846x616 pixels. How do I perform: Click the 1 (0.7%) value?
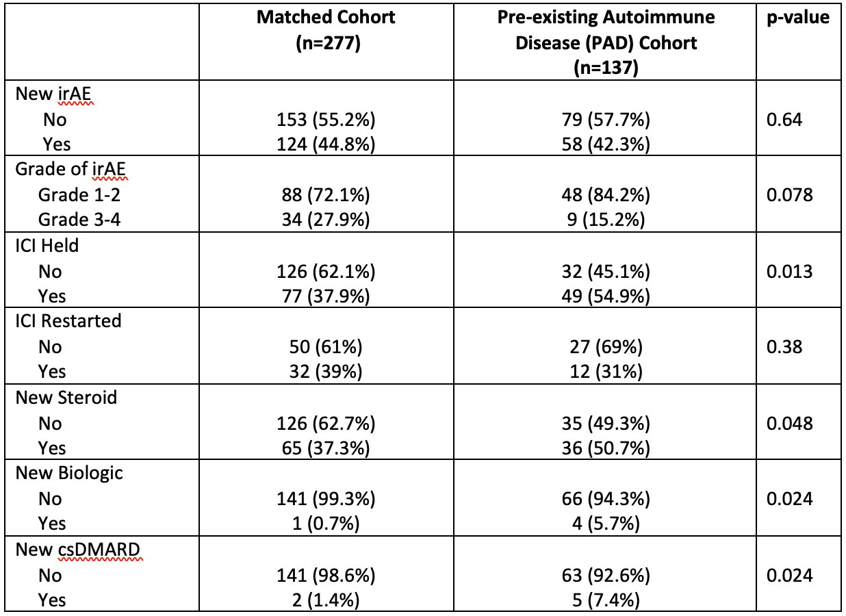pyautogui.click(x=324, y=524)
